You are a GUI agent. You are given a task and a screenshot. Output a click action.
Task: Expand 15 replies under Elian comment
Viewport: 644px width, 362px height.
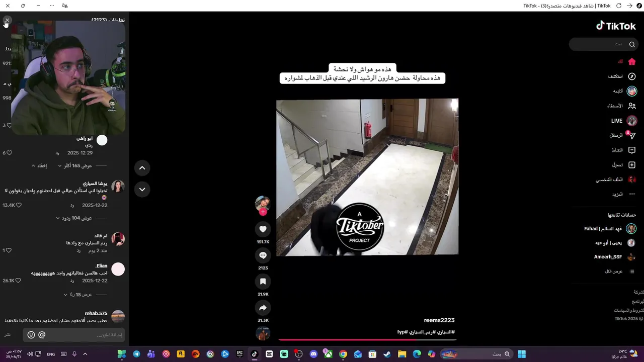[77, 295]
